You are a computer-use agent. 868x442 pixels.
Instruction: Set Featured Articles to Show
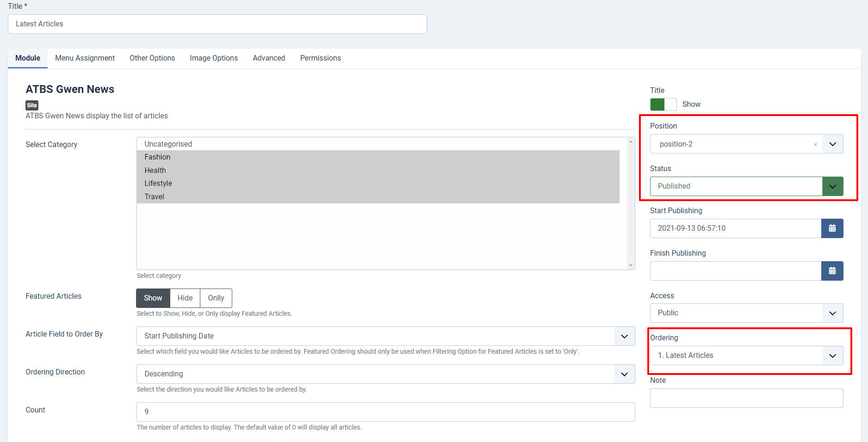click(x=153, y=298)
